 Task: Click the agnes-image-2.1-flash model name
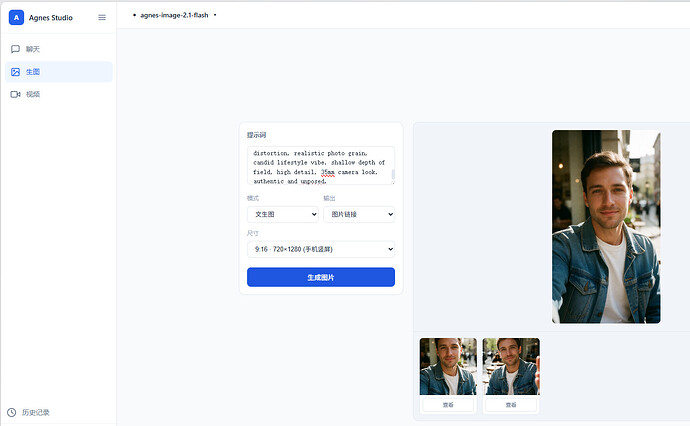[x=174, y=15]
